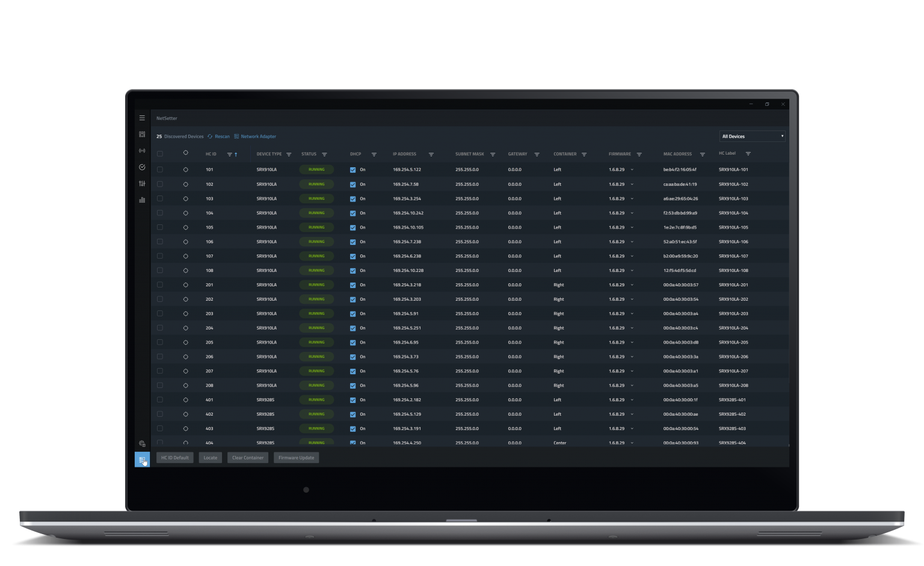
Task: Open the Container column filter icon
Action: (x=584, y=155)
